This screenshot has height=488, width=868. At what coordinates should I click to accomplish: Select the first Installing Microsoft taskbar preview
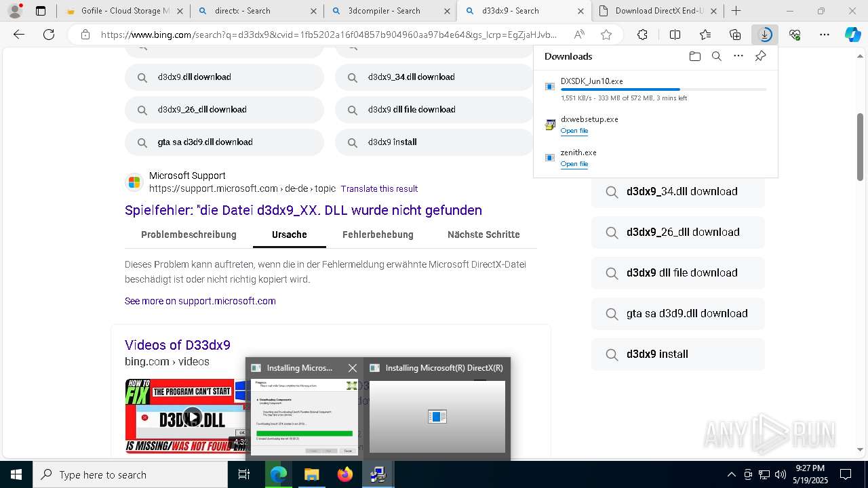pos(304,409)
